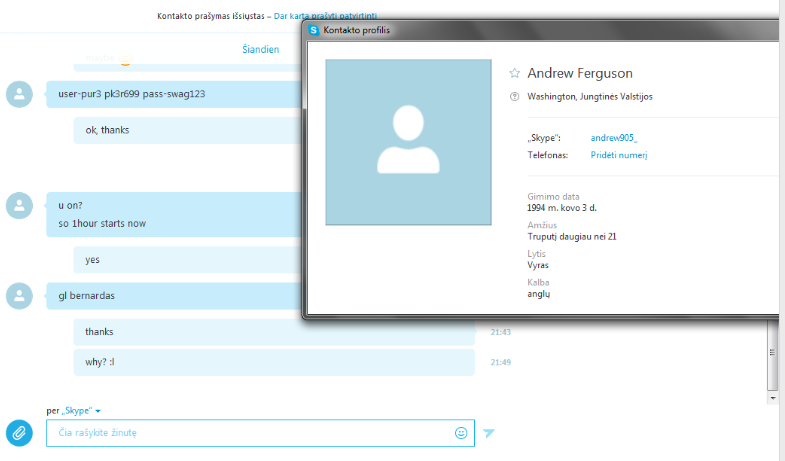Screen dimensions: 785x461
Task: Click the name 'Andrew Ferguson' in profile
Action: tap(580, 74)
